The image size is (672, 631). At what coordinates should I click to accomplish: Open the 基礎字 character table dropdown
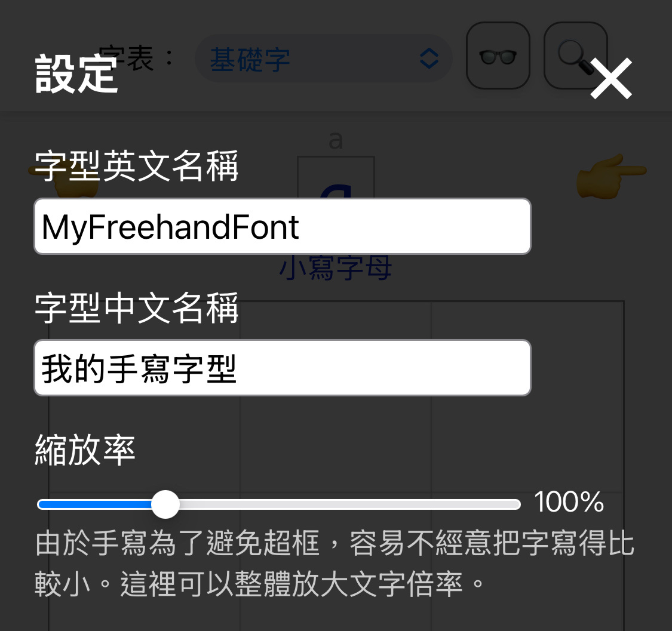(324, 59)
